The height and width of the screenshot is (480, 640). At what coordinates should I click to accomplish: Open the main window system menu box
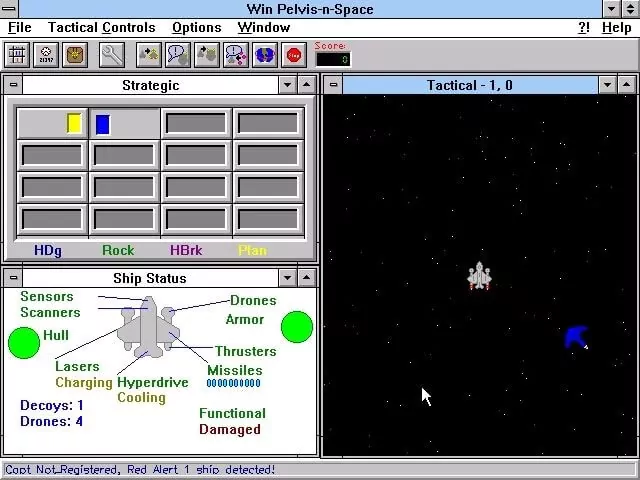coord(9,9)
